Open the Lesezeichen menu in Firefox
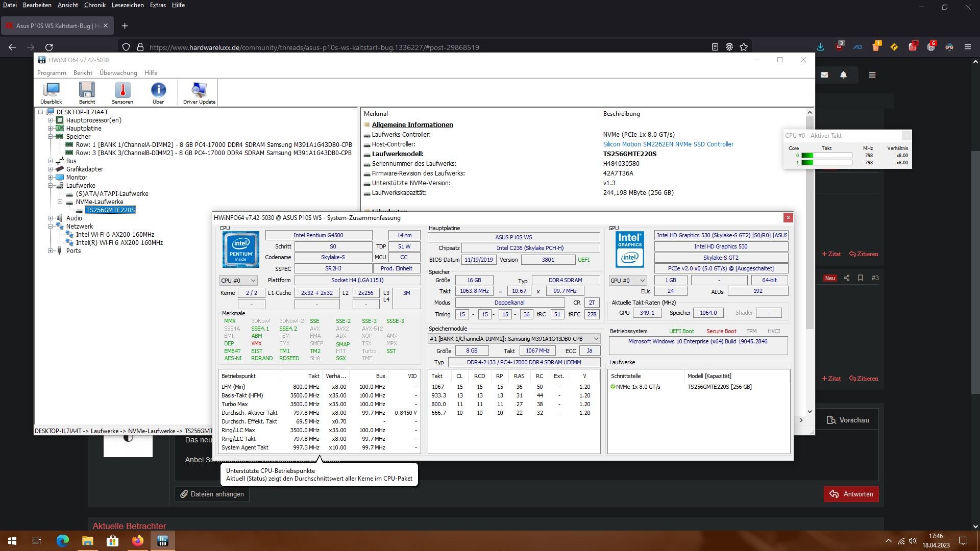The height and width of the screenshot is (551, 980). click(x=127, y=5)
